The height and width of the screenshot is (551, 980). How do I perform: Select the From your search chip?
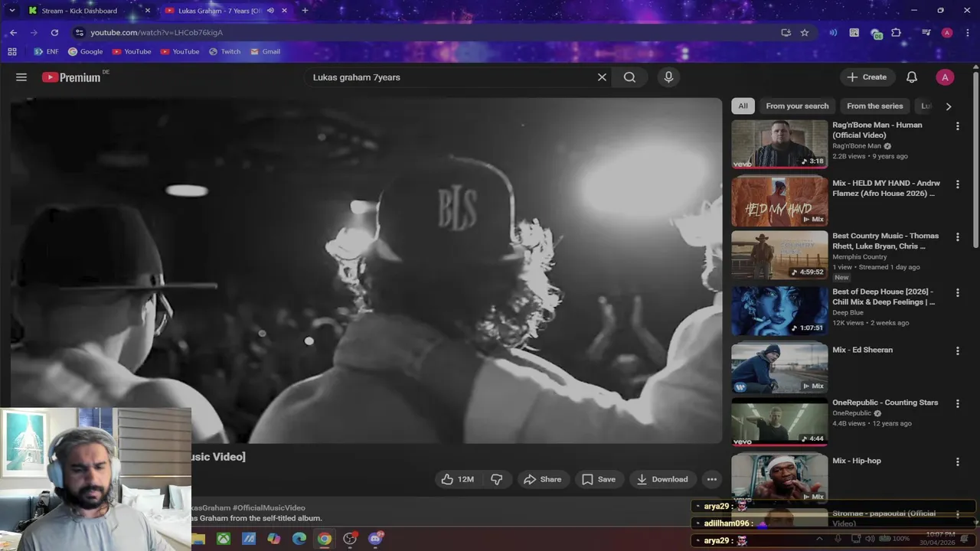[797, 106]
